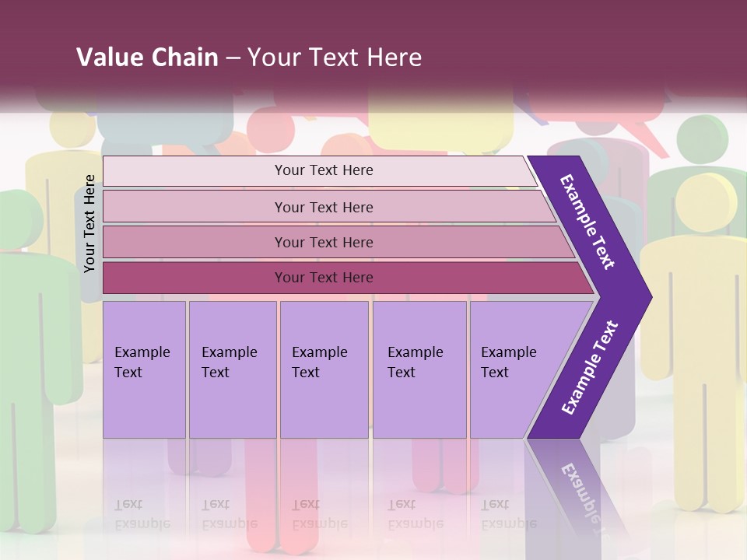Click the upper purple chevron Example Text
The width and height of the screenshot is (747, 560).
[587, 222]
